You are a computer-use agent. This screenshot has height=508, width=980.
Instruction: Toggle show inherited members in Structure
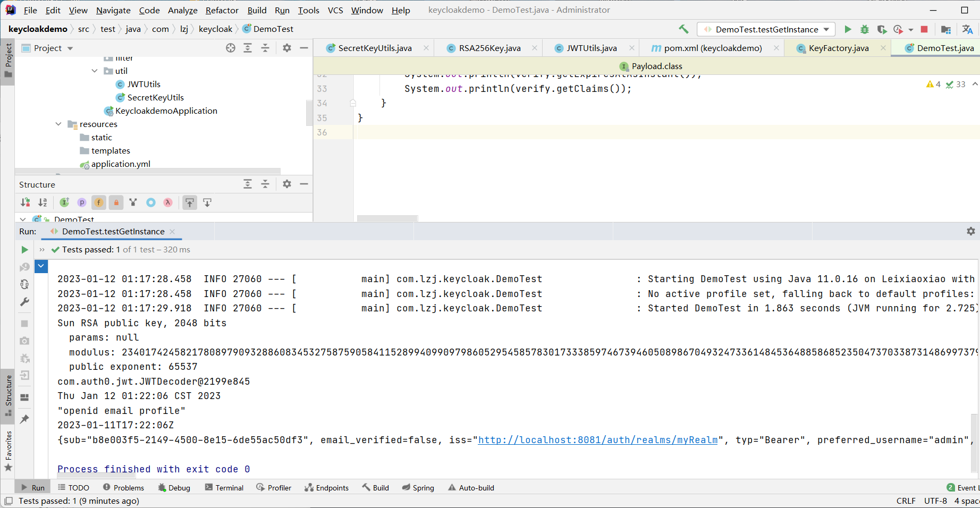click(64, 202)
